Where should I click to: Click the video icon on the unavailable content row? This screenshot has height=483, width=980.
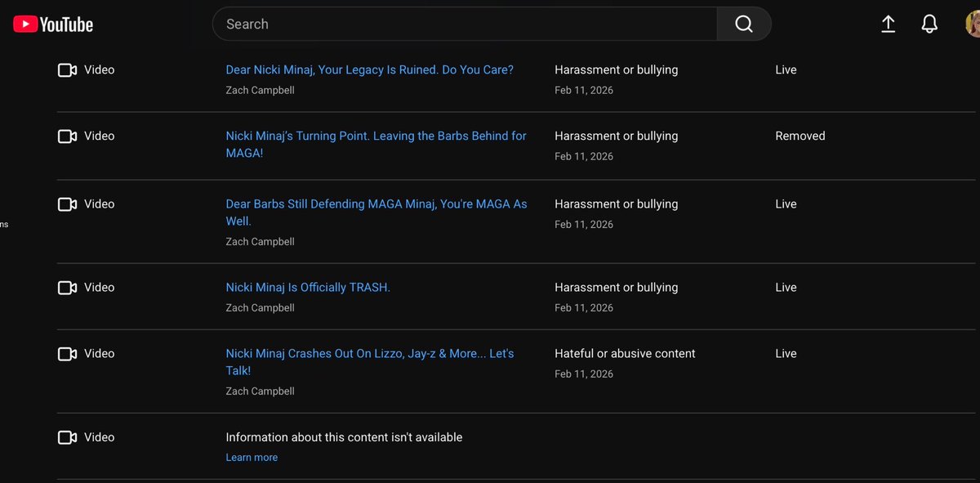pyautogui.click(x=67, y=436)
